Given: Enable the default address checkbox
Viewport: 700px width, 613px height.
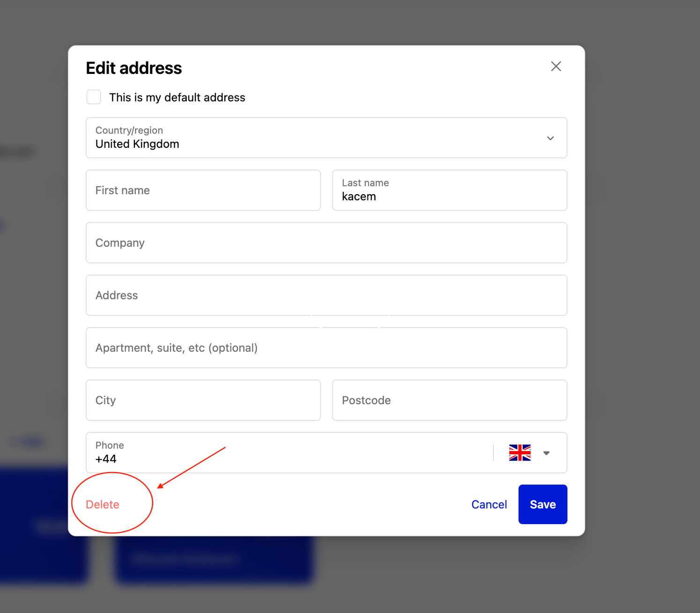Looking at the screenshot, I should (94, 97).
